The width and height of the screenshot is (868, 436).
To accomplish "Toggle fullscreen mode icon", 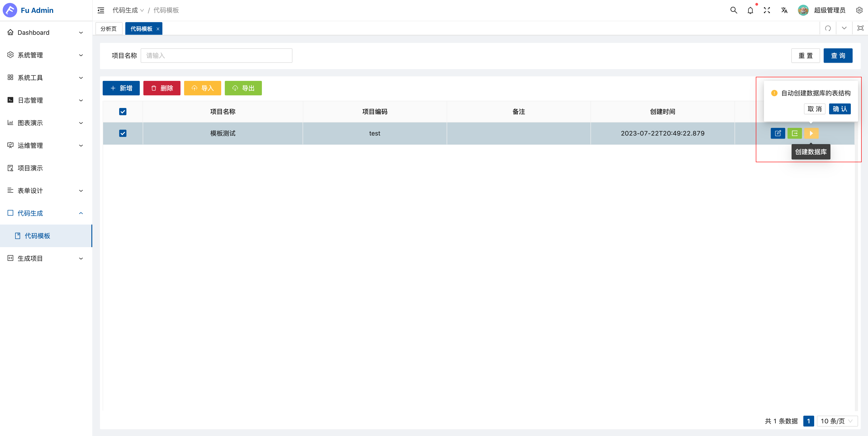I will [767, 10].
